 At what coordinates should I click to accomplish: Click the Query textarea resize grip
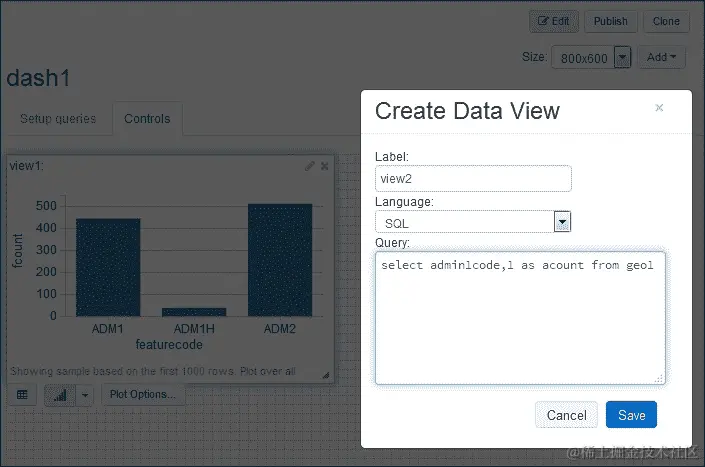pyautogui.click(x=659, y=378)
